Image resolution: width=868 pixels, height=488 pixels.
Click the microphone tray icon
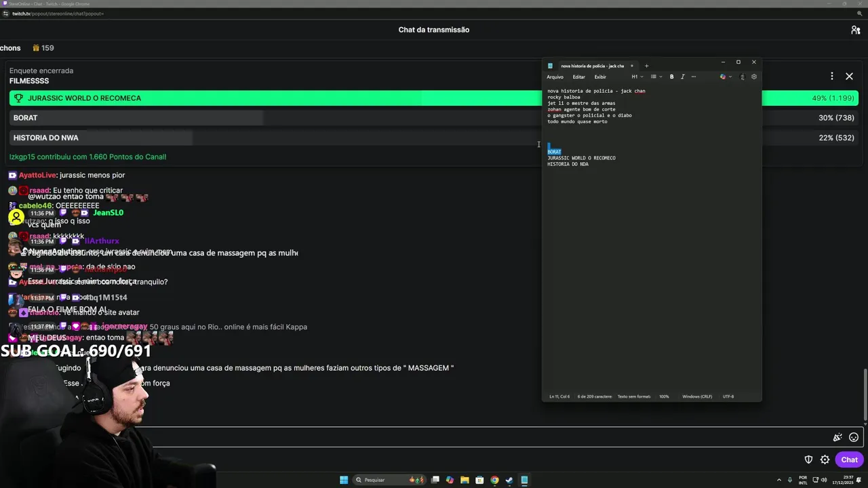(790, 480)
